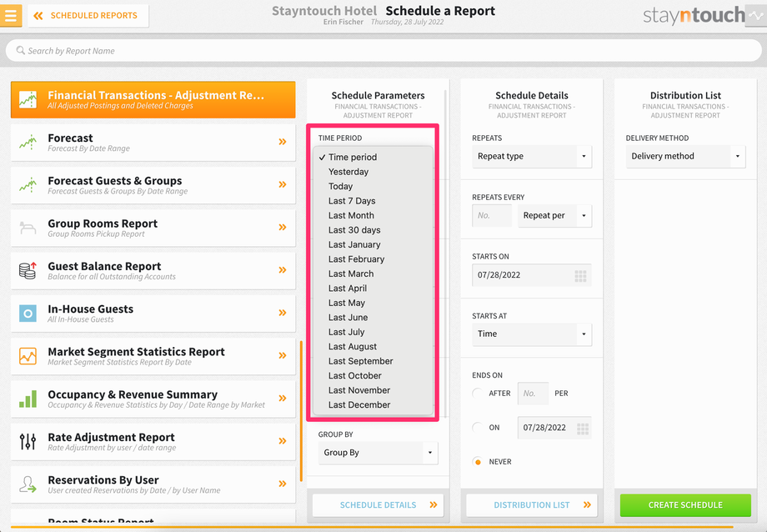
Task: Open In-House Guests via its arrow
Action: [x=283, y=313]
